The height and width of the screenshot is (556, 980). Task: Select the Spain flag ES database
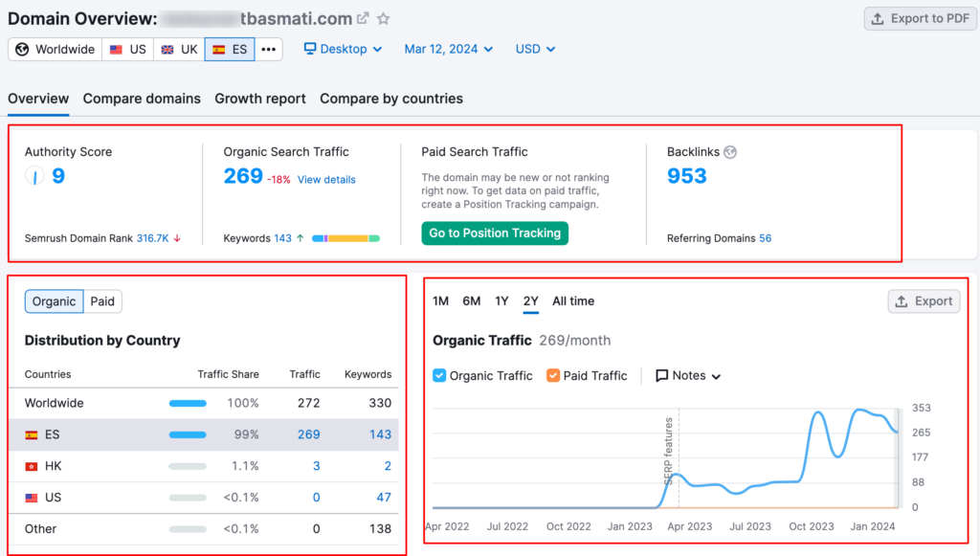(x=230, y=50)
